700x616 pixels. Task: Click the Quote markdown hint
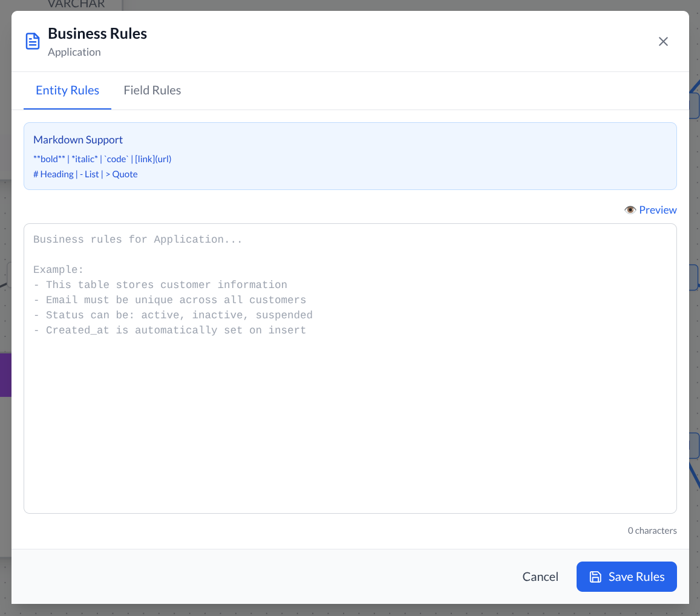(121, 174)
